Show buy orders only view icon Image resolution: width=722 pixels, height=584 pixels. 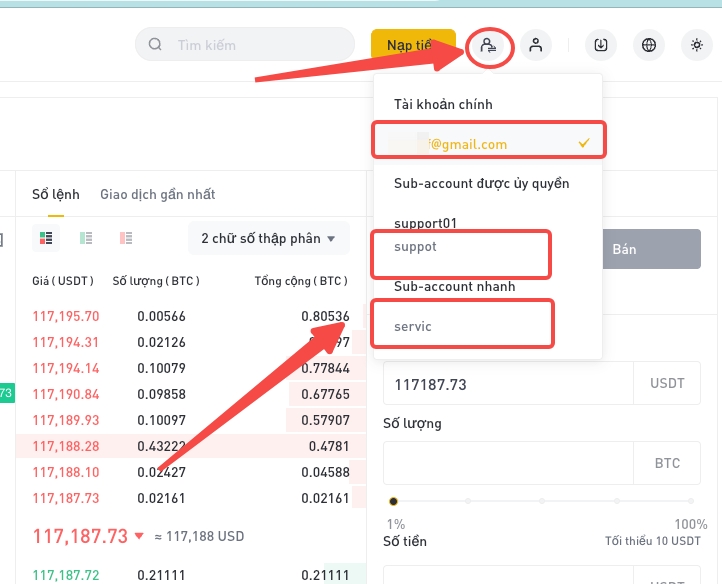86,238
